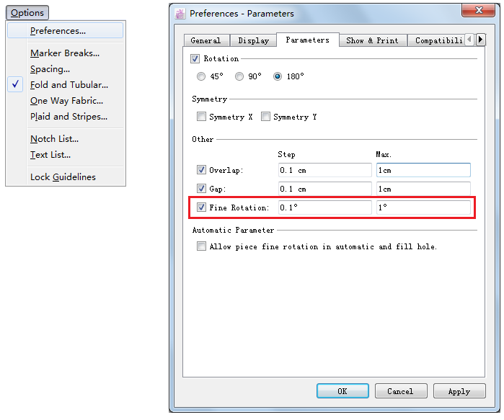Click the Fine Rotation Max field
504x420 pixels.
[x=423, y=207]
